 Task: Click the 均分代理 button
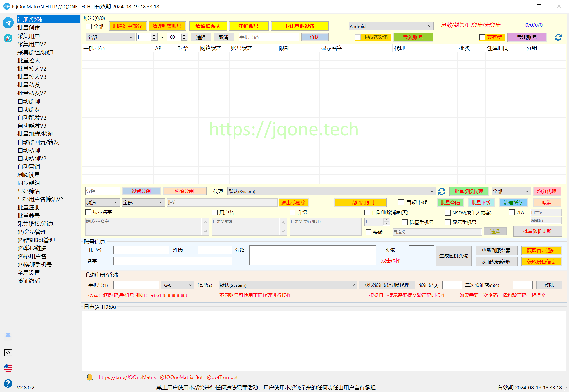click(547, 191)
